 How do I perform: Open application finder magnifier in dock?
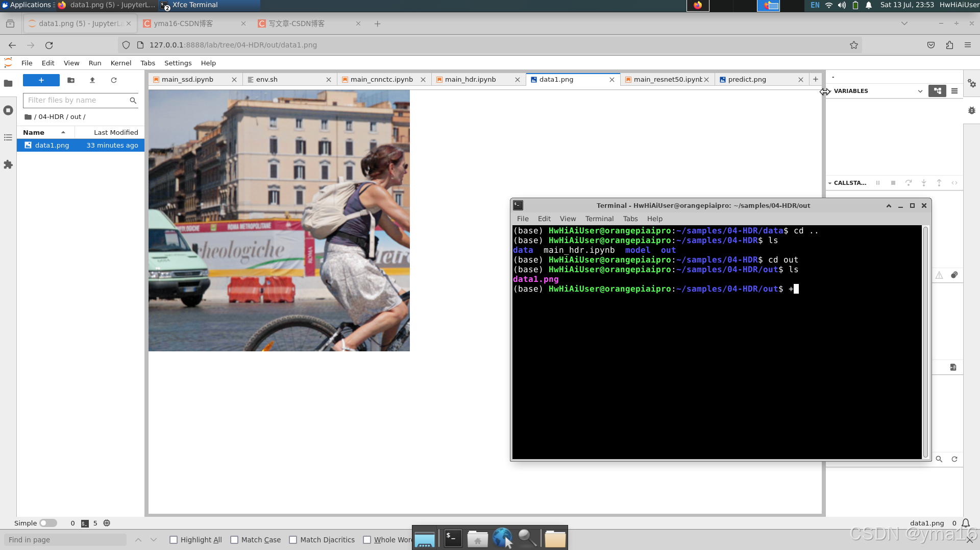click(x=528, y=538)
